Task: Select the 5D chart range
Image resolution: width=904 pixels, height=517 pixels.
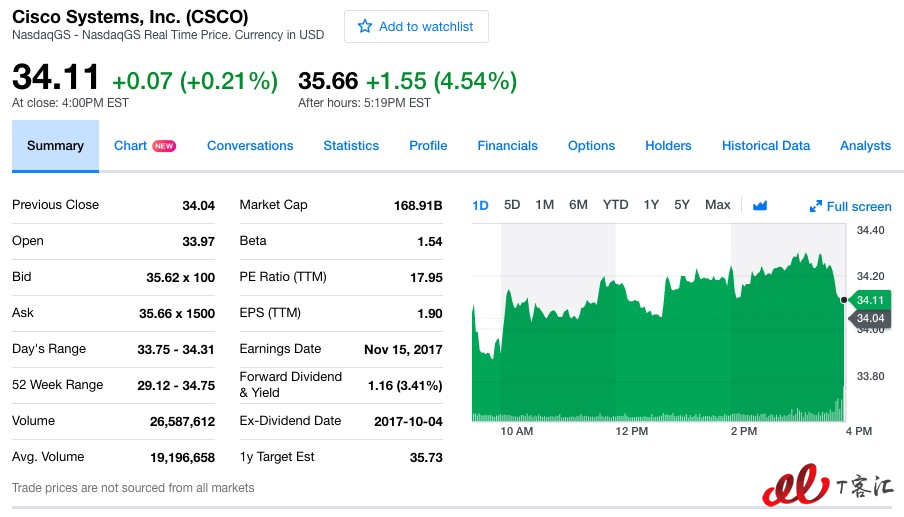Action: (x=512, y=205)
